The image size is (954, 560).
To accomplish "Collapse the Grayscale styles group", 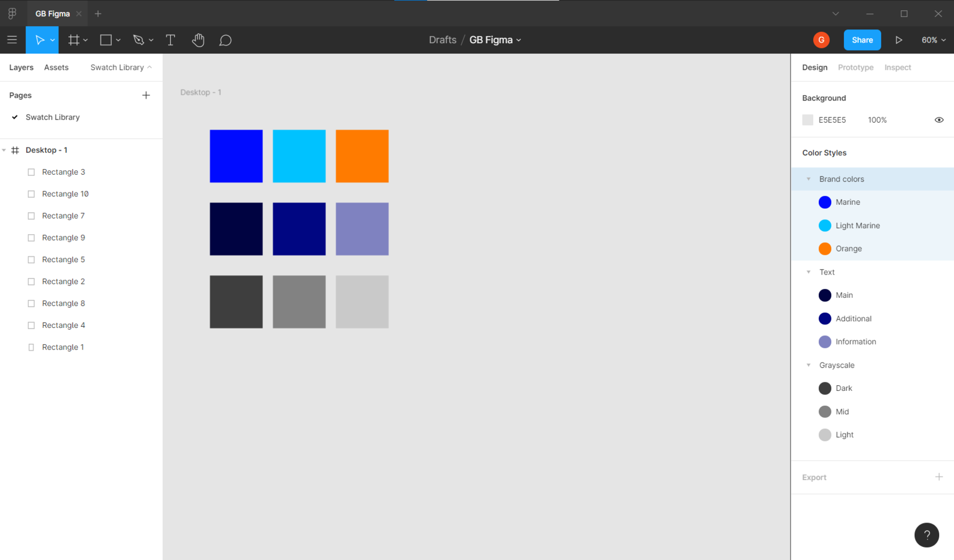I will (x=809, y=365).
